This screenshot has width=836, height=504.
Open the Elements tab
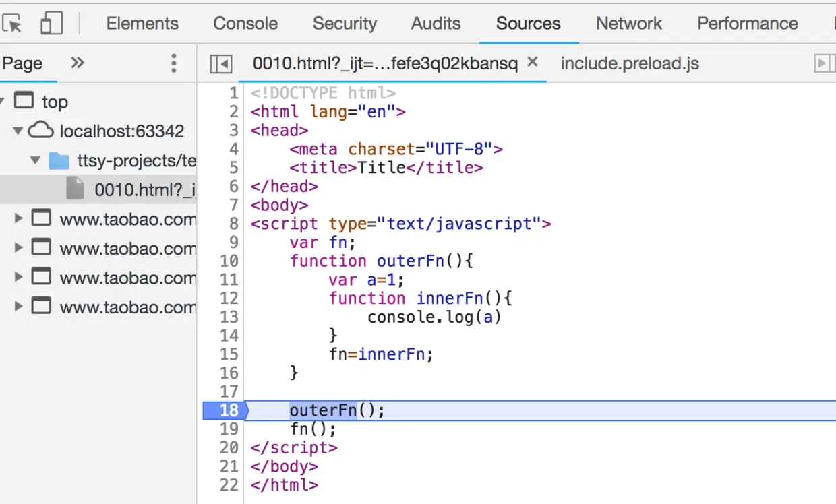[142, 24]
